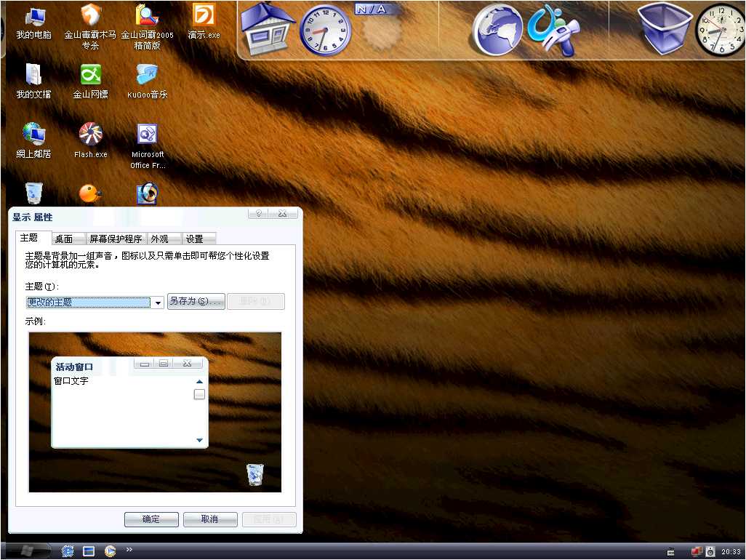Open the 演示.exe desktop shortcut
Image resolution: width=746 pixels, height=560 pixels.
click(x=204, y=16)
